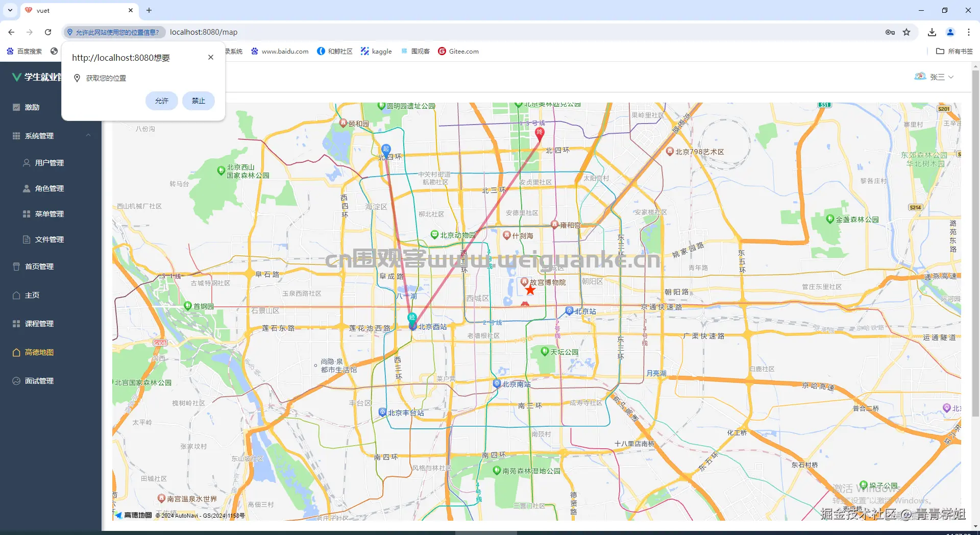This screenshot has height=535, width=980.
Task: Click the 允许 button in permission popup
Action: (x=161, y=101)
